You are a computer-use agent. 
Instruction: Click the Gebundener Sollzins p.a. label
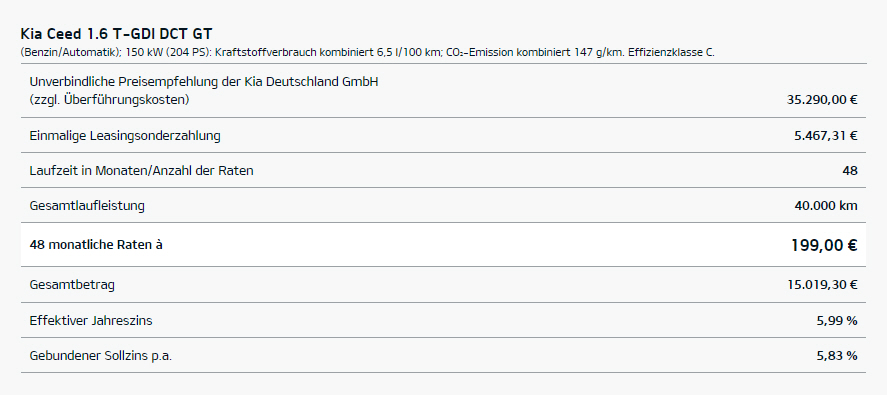tap(101, 356)
